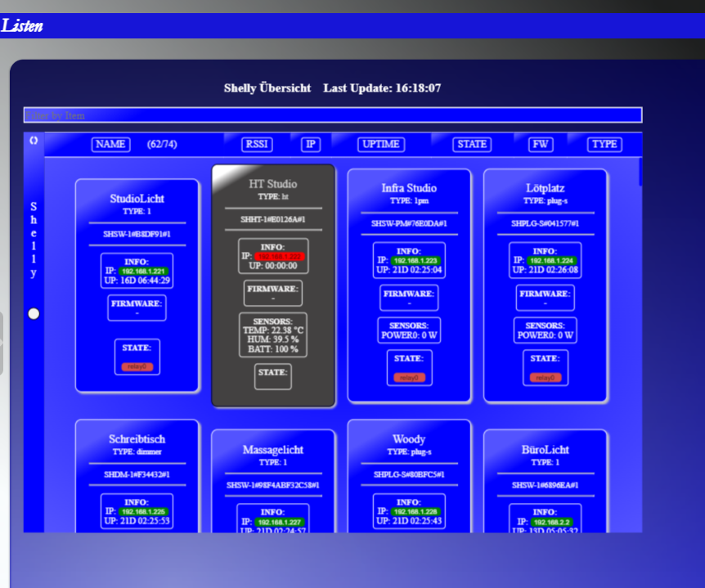Screen dimensions: 705x588
Task: Click the refresh icon above the Shelly sidebar
Action: click(34, 141)
